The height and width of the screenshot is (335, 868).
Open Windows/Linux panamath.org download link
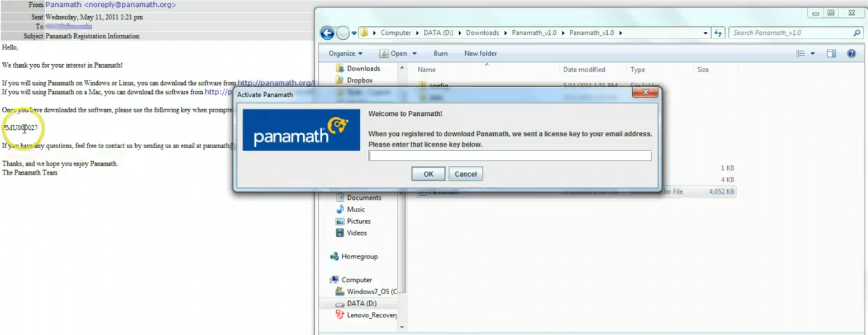point(276,83)
